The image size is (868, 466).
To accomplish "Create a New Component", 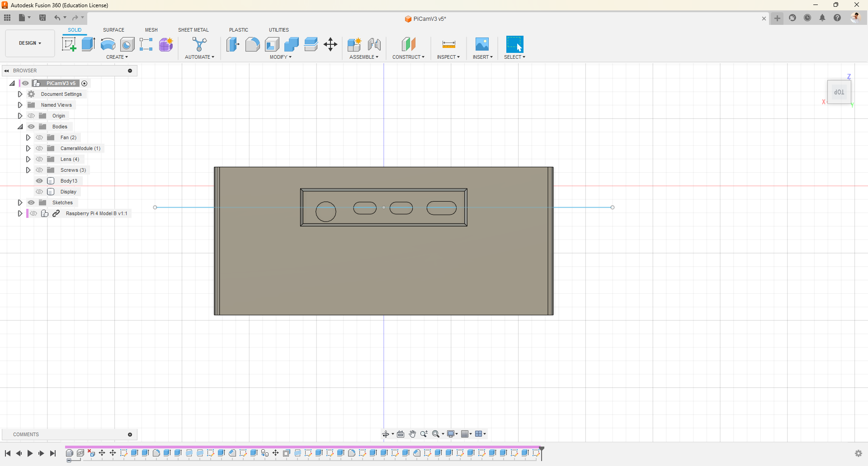I will point(354,44).
